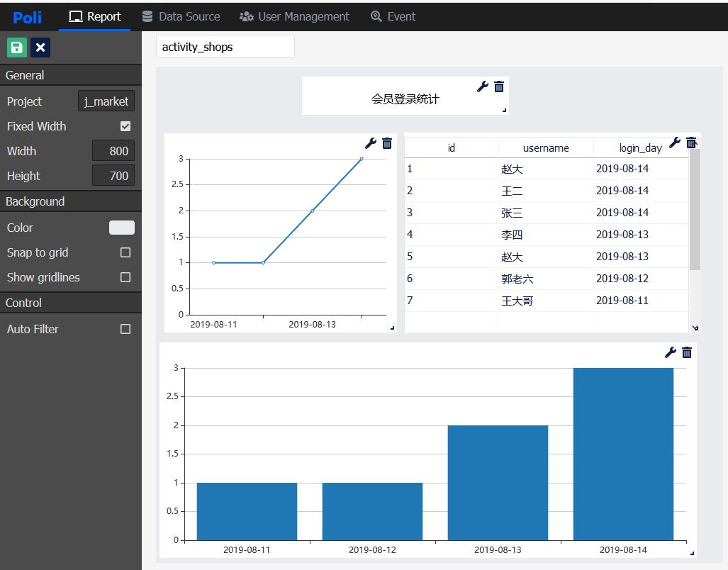Click the report name field activity_shops
The height and width of the screenshot is (570, 728).
(225, 47)
